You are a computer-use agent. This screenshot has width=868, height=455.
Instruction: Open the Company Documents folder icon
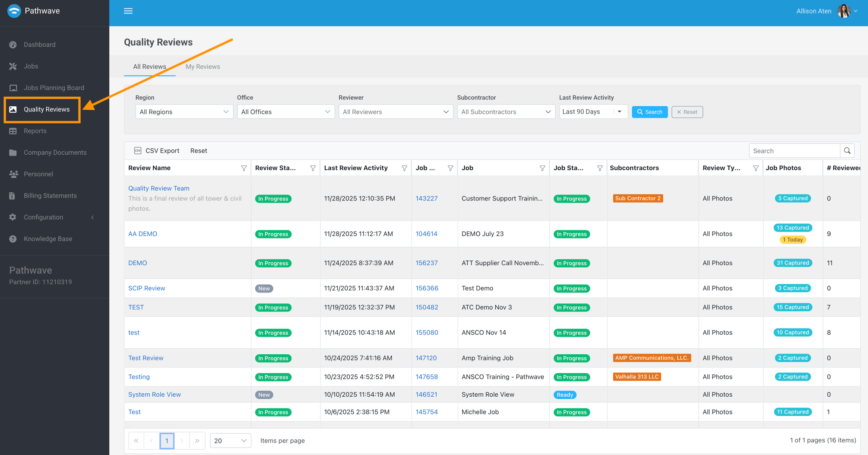tap(13, 152)
